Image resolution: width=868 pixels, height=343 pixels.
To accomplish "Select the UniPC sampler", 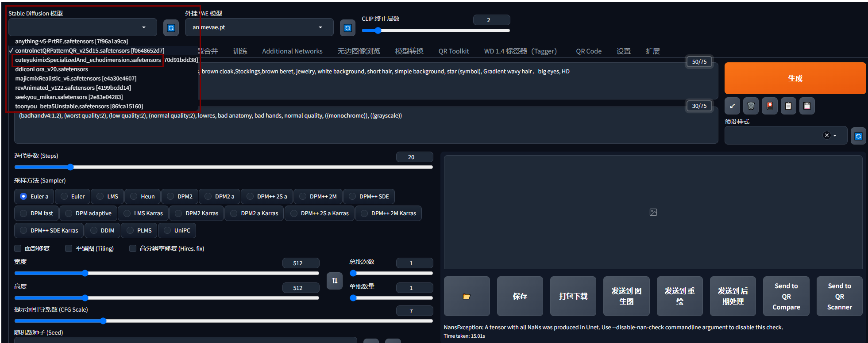I will click(177, 230).
